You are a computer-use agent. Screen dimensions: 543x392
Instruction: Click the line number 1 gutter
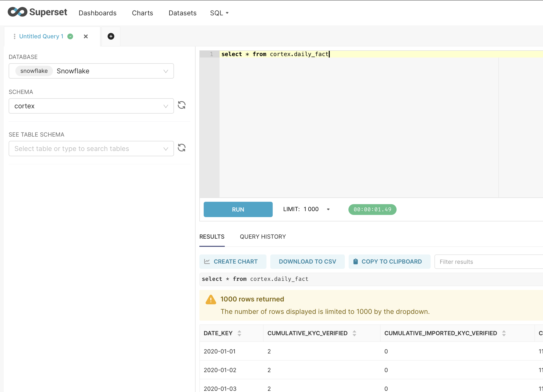209,54
